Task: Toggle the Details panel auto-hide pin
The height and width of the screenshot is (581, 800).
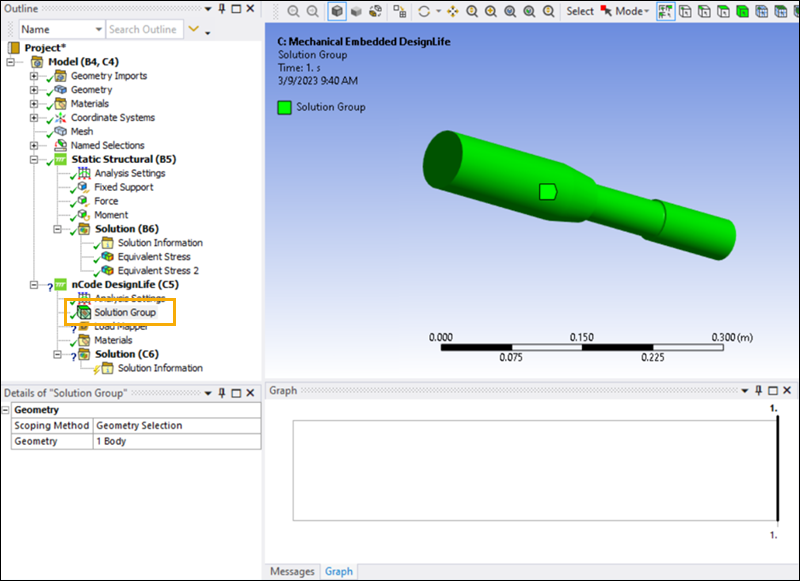Action: 221,392
